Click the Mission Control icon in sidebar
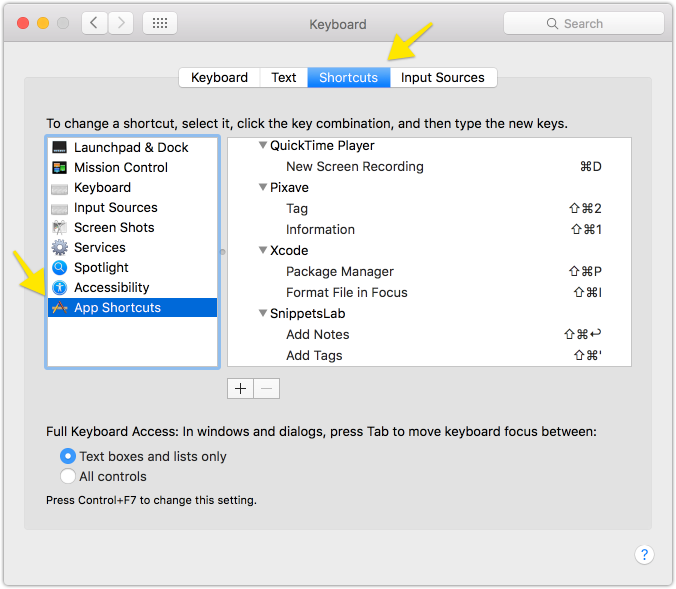Viewport: 676px width, 589px height. tap(59, 167)
